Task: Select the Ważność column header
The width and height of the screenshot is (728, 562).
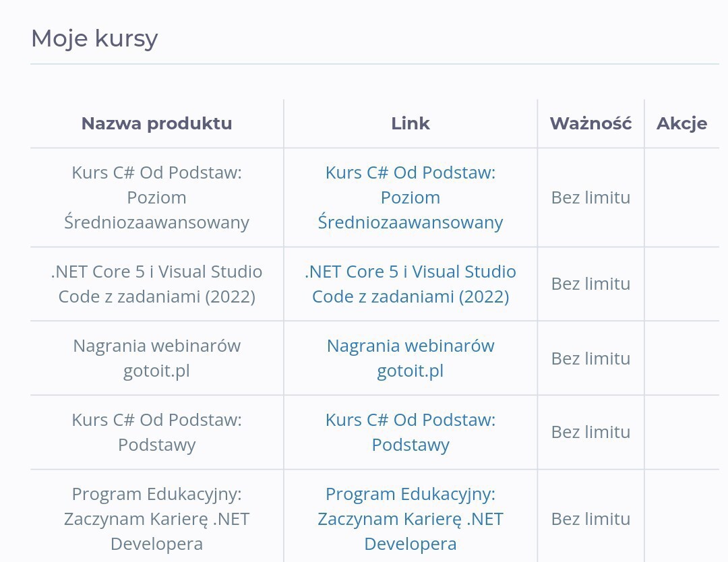Action: (590, 123)
